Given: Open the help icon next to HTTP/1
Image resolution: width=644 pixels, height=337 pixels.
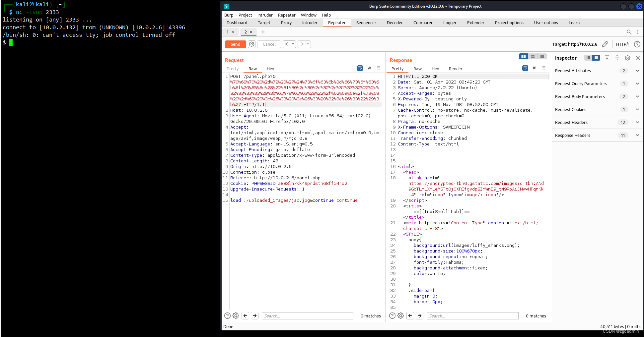Looking at the screenshot, I should pos(637,44).
